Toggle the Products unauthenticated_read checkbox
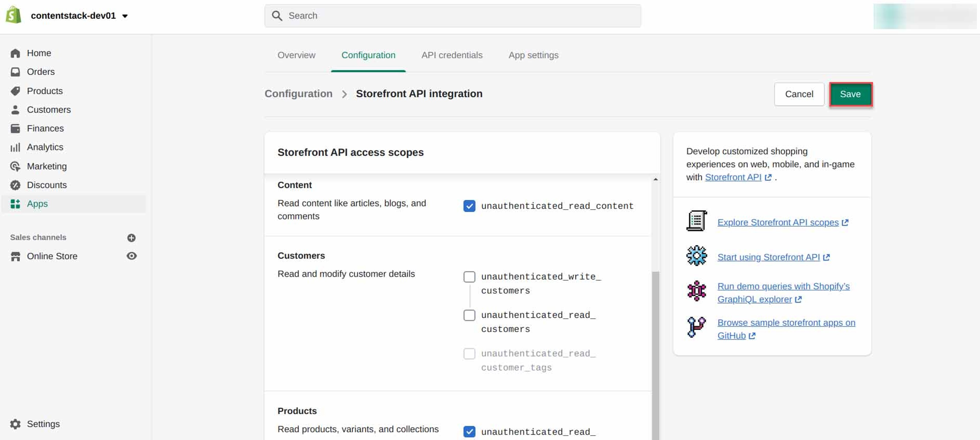 (469, 432)
